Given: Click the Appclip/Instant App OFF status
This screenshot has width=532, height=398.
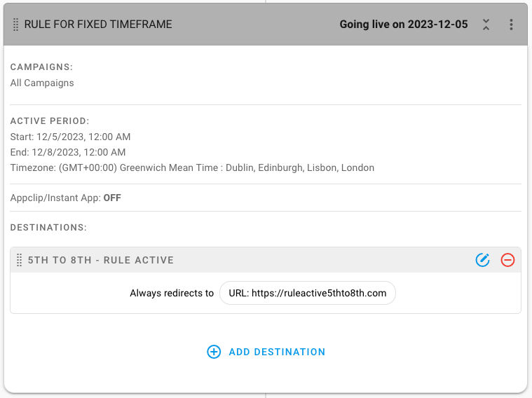Looking at the screenshot, I should click(65, 198).
